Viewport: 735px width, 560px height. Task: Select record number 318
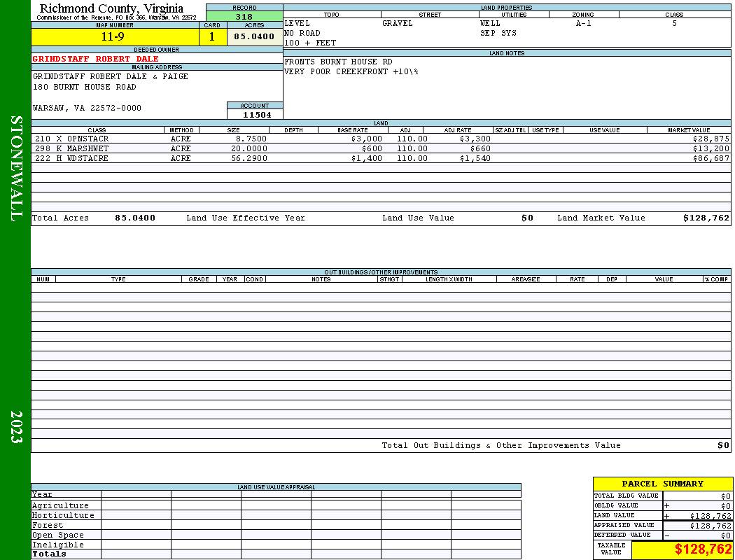click(x=244, y=17)
